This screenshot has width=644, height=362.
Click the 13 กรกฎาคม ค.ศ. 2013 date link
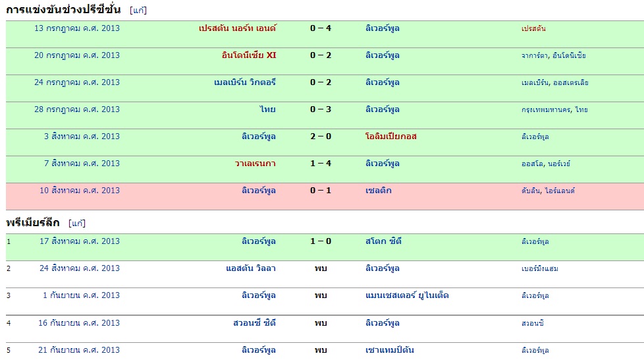[x=77, y=28]
